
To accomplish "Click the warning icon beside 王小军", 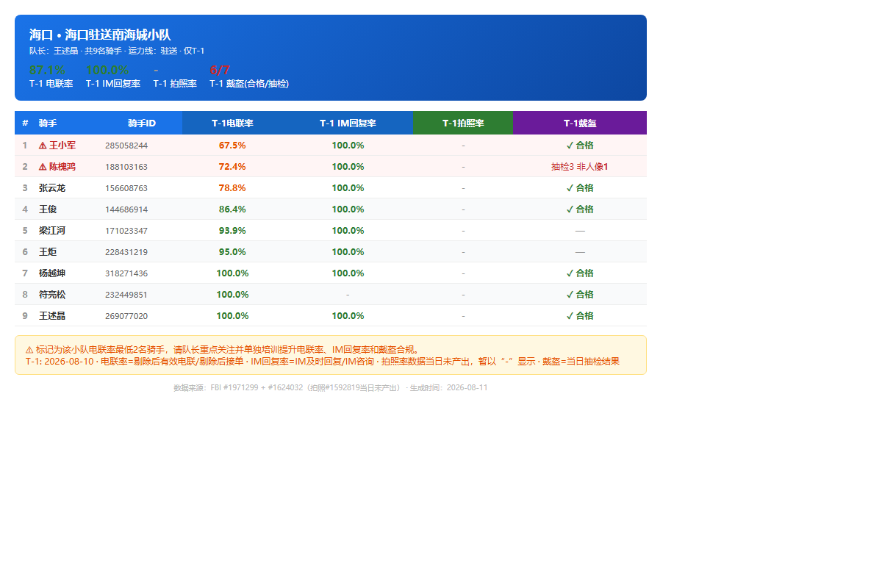I will click(x=43, y=146).
